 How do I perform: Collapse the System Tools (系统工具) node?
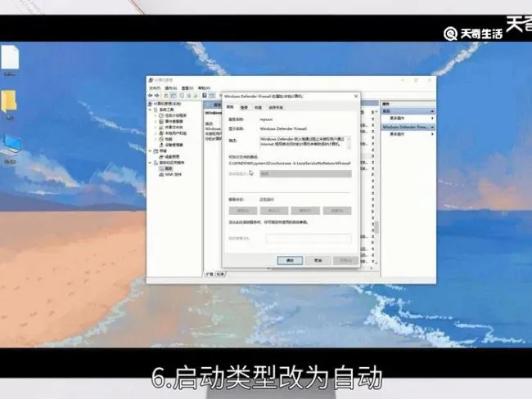(x=151, y=110)
